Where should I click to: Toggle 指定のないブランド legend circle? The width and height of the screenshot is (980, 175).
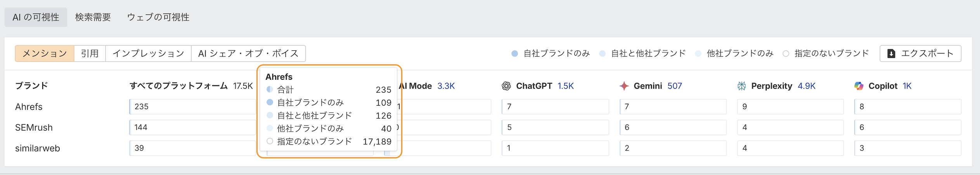click(x=786, y=53)
